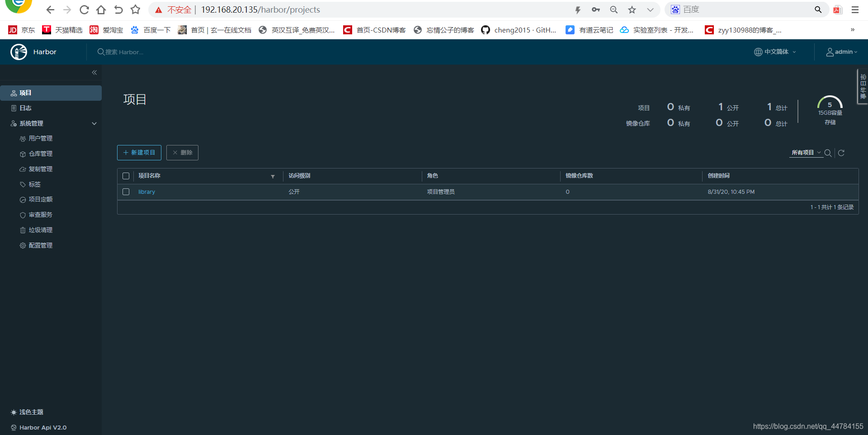
Task: Click the refresh project list icon
Action: (x=841, y=153)
